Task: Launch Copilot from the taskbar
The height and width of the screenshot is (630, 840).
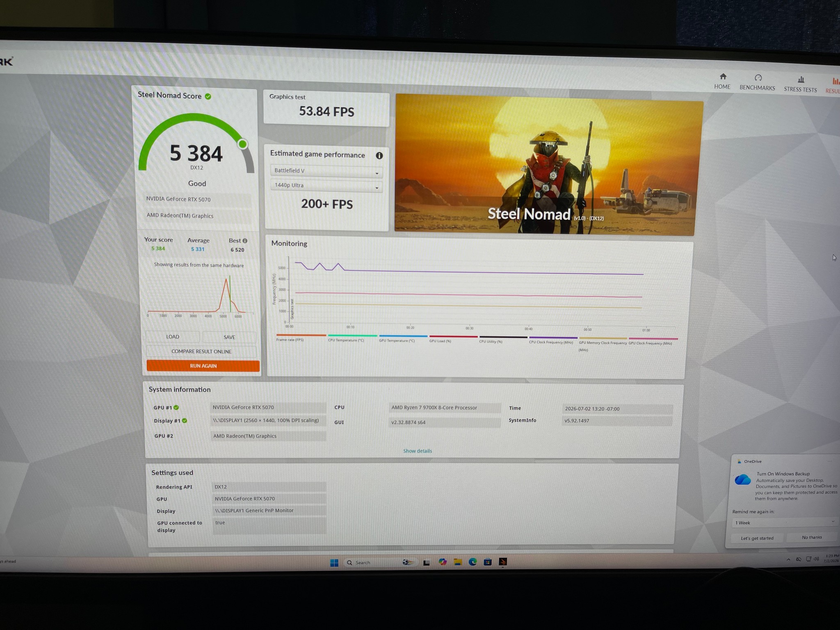Action: [442, 562]
